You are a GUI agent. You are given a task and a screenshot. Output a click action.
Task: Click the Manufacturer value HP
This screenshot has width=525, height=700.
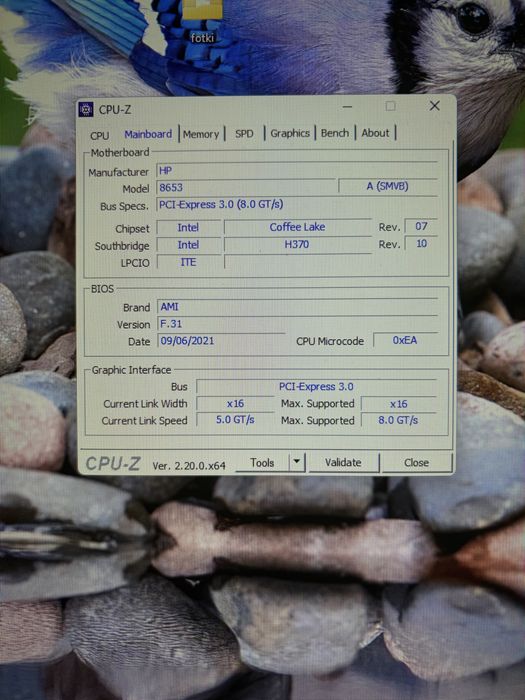(296, 171)
